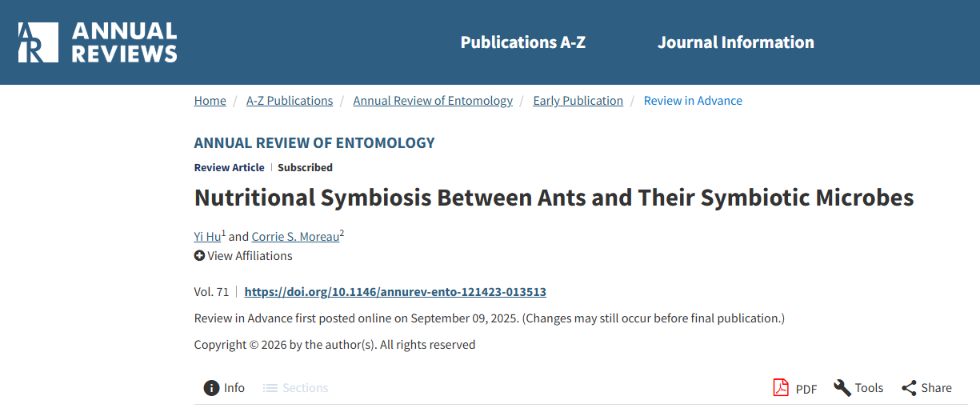Image resolution: width=980 pixels, height=412 pixels.
Task: Open the Publications A-Z menu
Action: (x=522, y=42)
